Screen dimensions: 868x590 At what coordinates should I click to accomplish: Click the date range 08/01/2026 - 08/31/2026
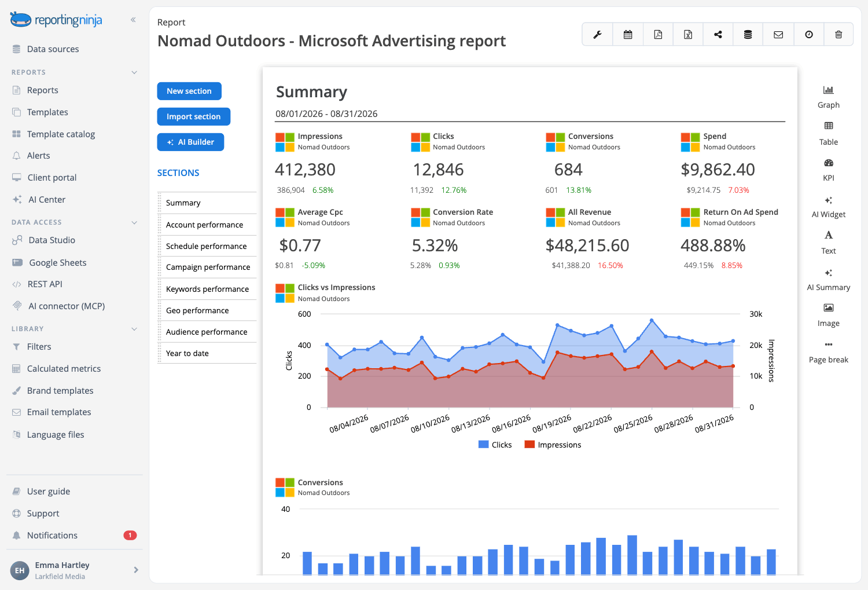point(326,113)
